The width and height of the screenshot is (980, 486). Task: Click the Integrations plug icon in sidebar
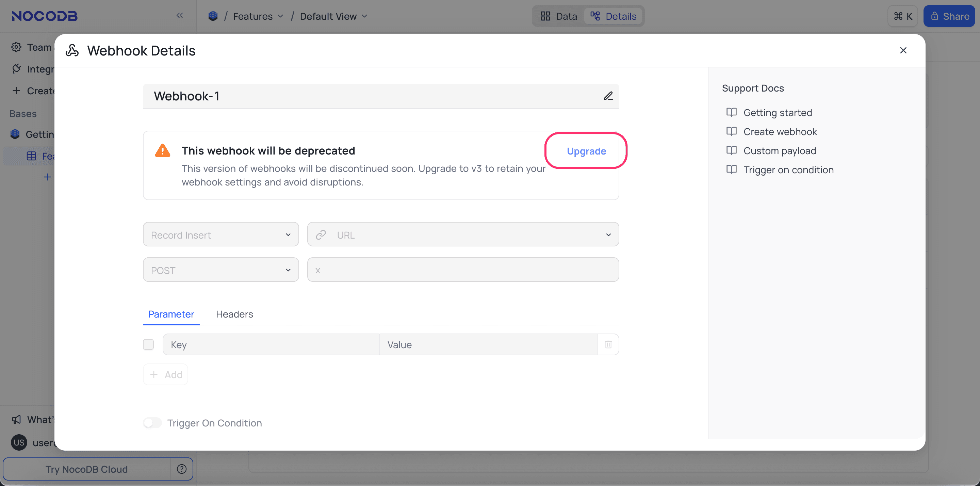[x=16, y=69]
